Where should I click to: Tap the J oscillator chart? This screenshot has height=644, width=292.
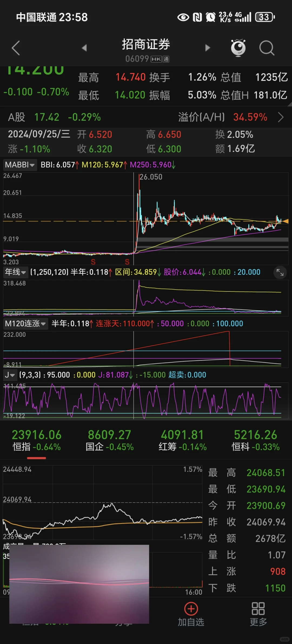tap(146, 401)
